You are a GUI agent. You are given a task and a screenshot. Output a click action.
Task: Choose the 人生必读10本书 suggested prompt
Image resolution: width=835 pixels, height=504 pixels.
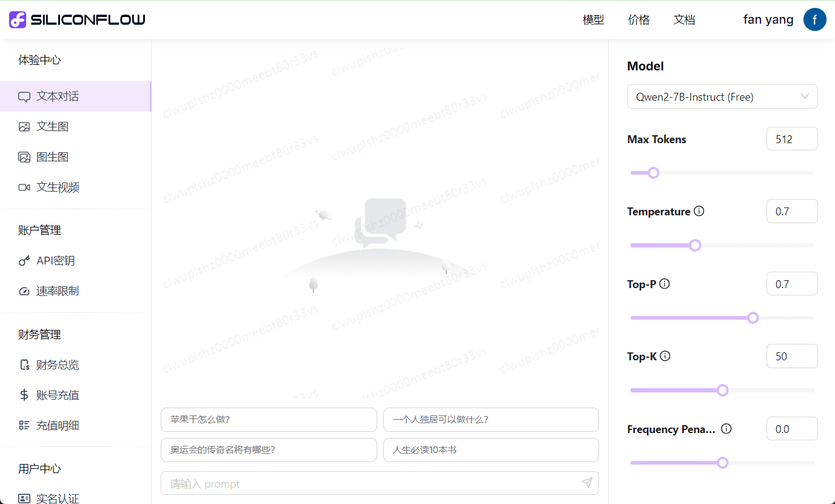point(491,450)
